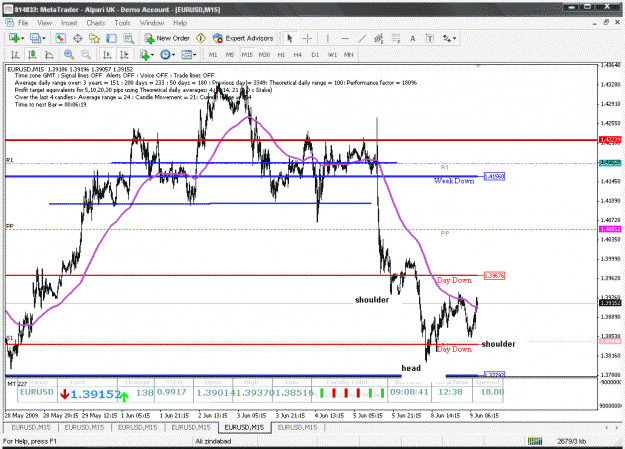
Task: Switch chart to Bar Chart mode
Action: [15, 55]
